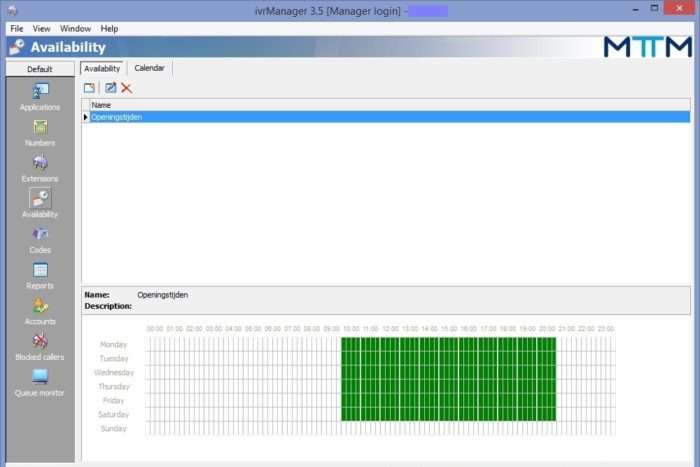Click the Thursday row label
This screenshot has height=467, width=700.
click(x=114, y=386)
